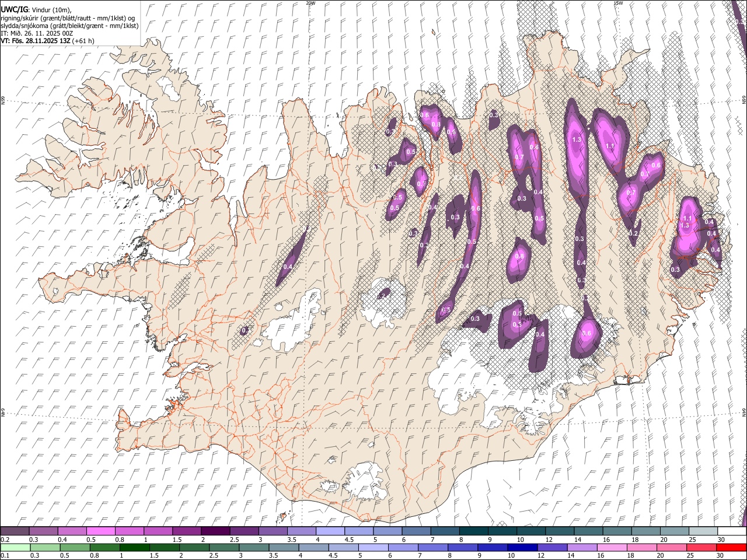The height and width of the screenshot is (560, 747).
Task: Select the rain-scale swatch between 25 and 30
Action: pos(701,547)
